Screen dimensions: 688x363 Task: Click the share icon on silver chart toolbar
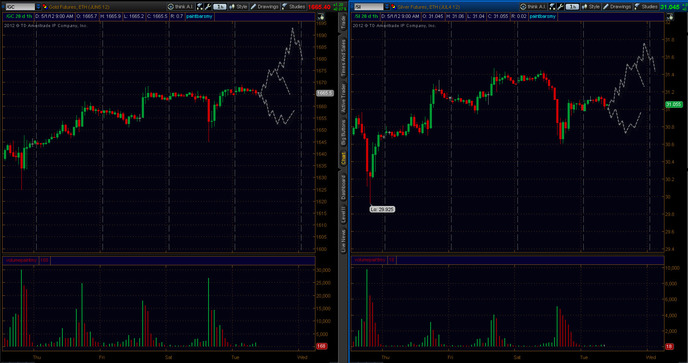click(552, 7)
